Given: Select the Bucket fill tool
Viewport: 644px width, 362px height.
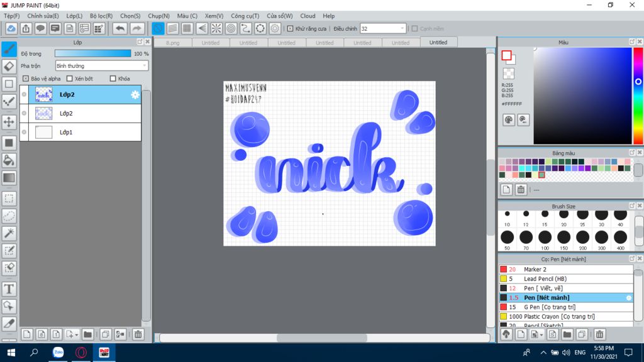Looking at the screenshot, I should (9, 160).
